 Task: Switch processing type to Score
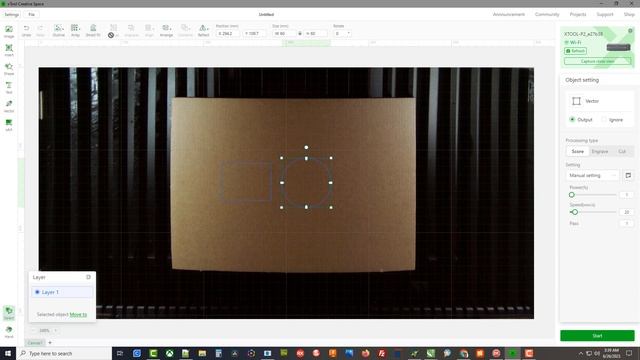[x=578, y=151]
